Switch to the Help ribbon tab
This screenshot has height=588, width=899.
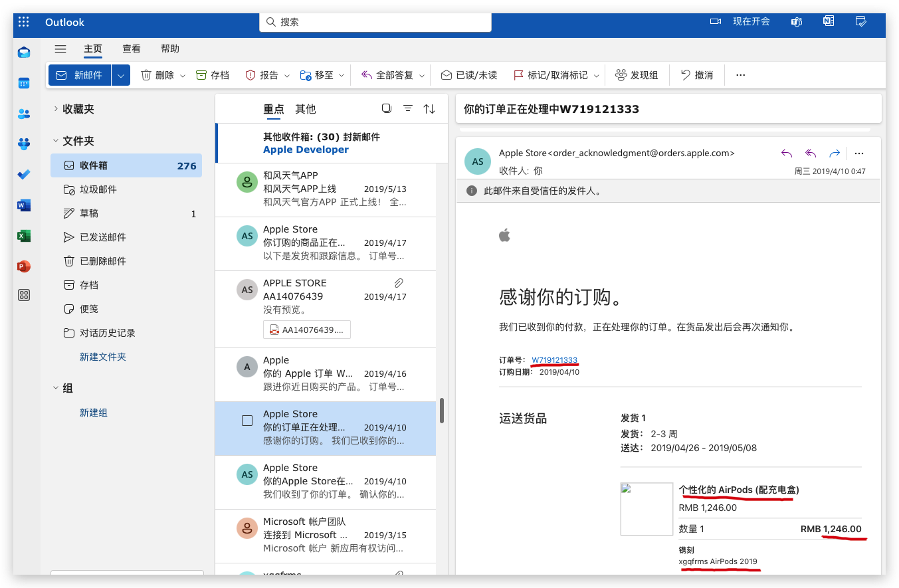170,49
